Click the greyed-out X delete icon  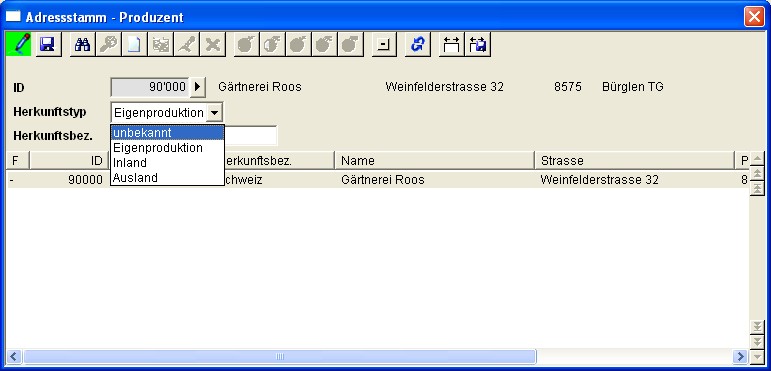click(x=212, y=45)
